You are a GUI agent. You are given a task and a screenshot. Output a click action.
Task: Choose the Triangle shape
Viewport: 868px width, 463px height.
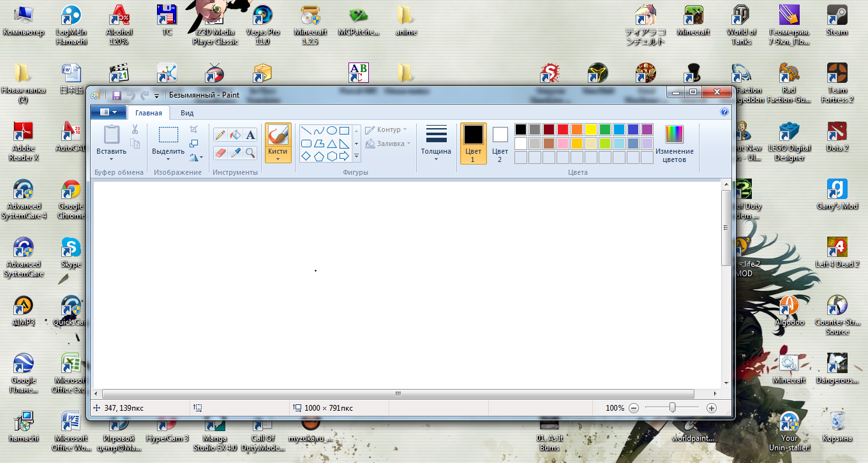(x=332, y=143)
